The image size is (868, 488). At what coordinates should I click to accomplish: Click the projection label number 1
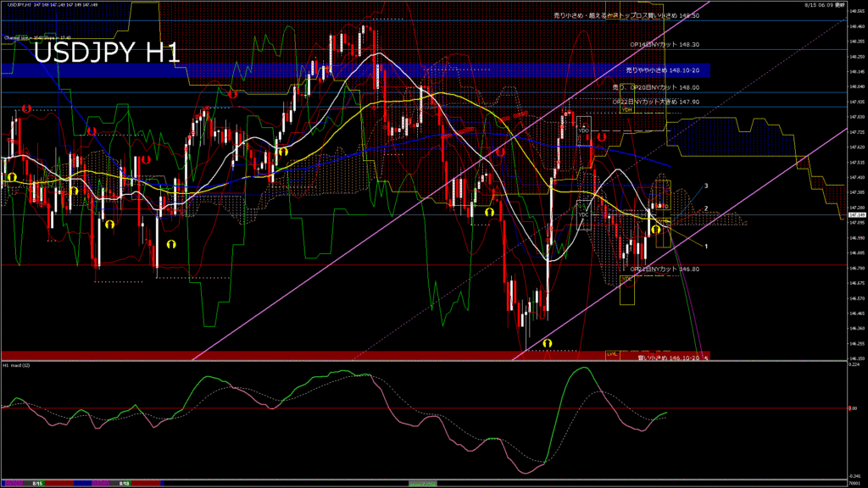(x=707, y=246)
